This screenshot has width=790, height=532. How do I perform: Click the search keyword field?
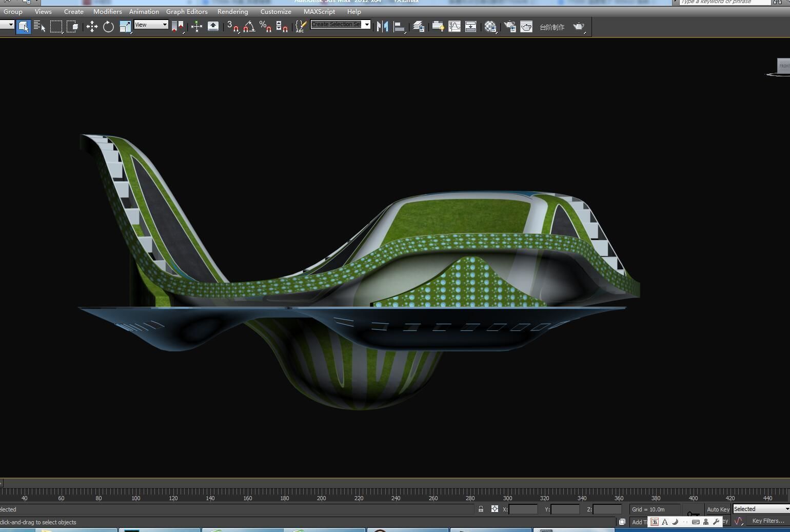point(725,2)
